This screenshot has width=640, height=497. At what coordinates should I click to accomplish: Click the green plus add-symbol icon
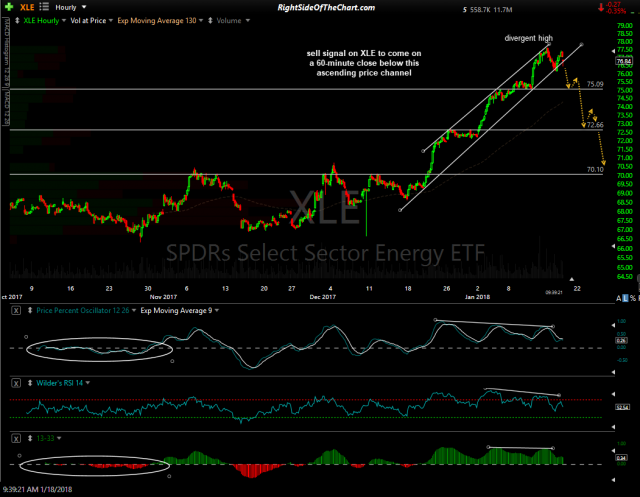coord(7,6)
